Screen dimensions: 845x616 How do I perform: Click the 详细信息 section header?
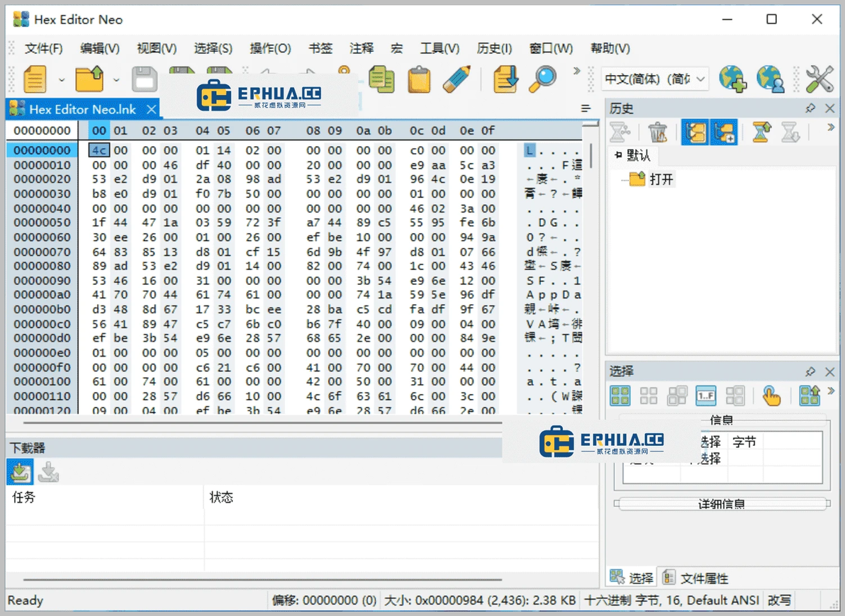[x=722, y=504]
